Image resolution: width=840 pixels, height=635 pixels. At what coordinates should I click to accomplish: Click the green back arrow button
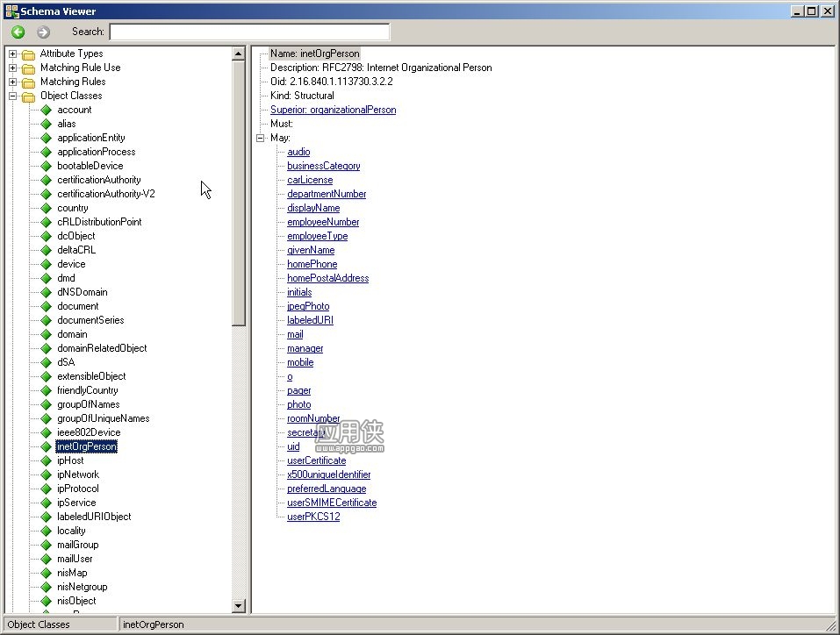(x=18, y=32)
